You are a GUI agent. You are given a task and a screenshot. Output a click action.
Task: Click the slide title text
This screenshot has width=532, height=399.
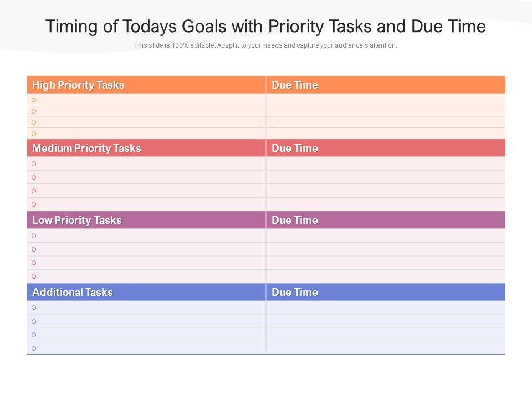tap(266, 27)
